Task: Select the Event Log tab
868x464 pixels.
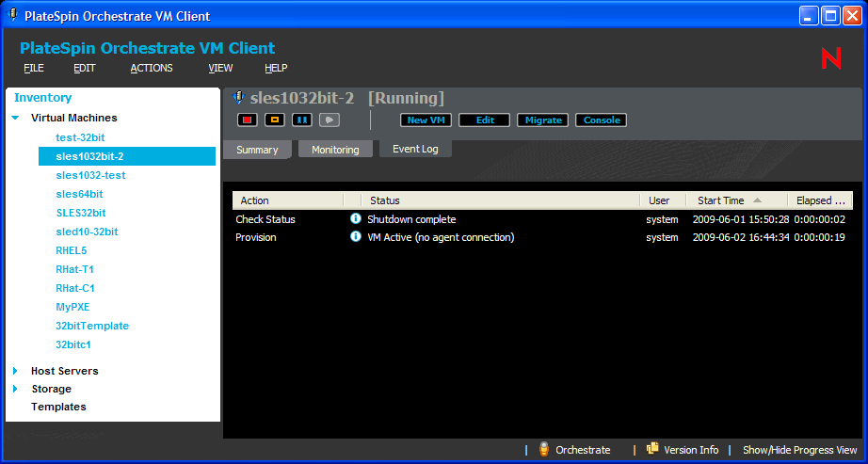Action: pyautogui.click(x=415, y=149)
